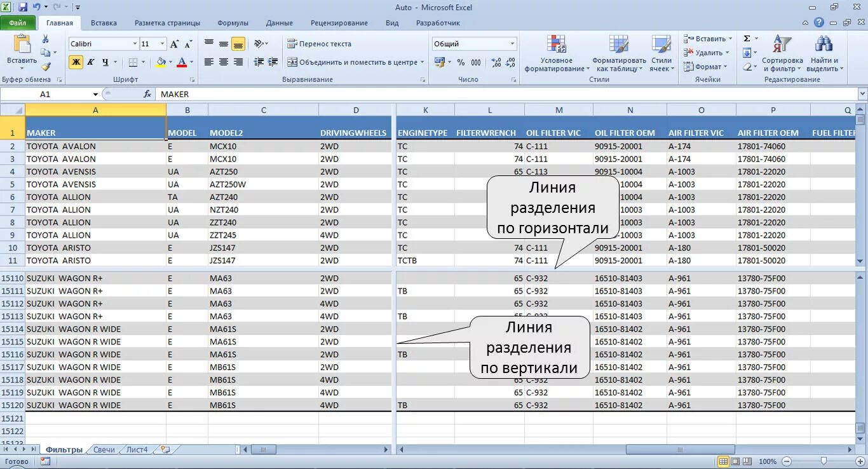Apply percent style format
Image resolution: width=868 pixels, height=469 pixels.
click(461, 62)
